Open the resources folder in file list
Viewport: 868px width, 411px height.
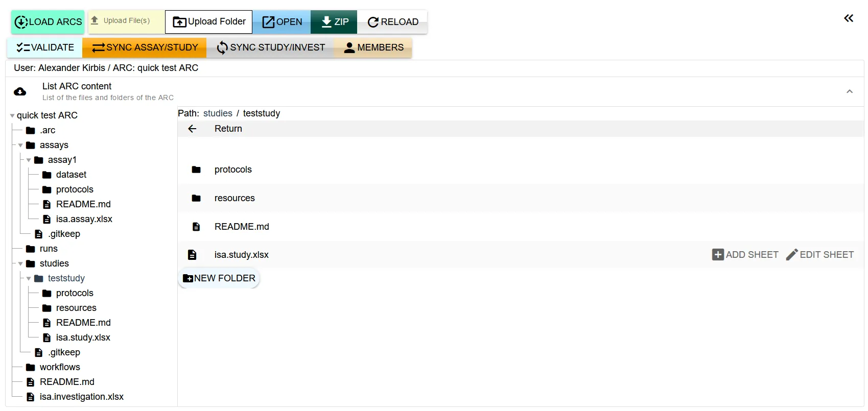click(x=234, y=198)
